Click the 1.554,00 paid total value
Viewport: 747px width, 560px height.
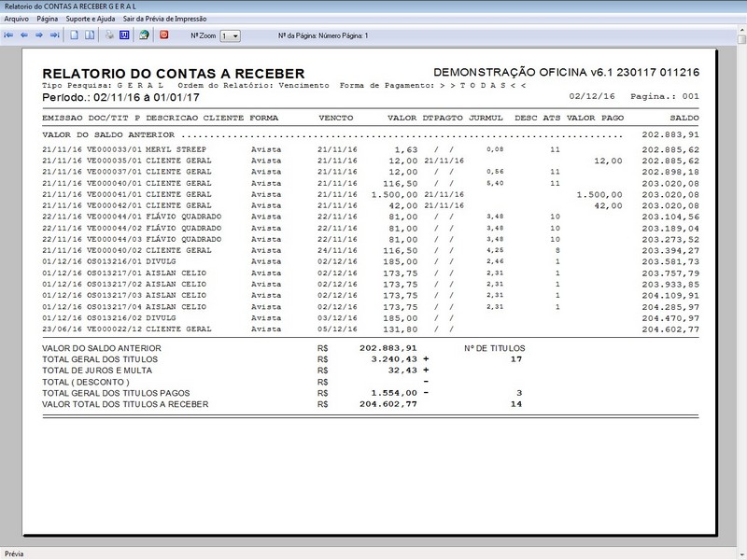point(394,393)
